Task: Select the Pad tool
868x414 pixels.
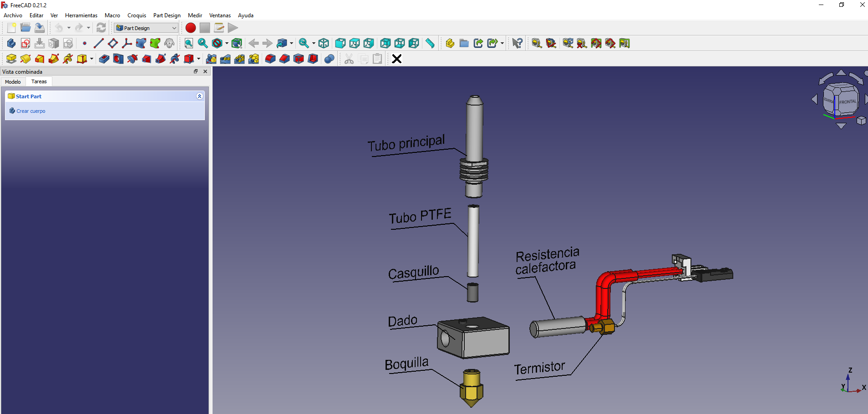Action: 11,59
